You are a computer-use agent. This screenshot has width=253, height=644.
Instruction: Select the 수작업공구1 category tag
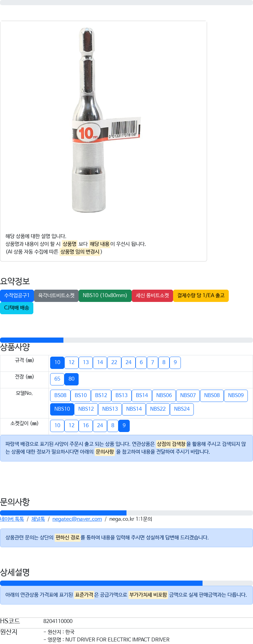[x=17, y=295]
